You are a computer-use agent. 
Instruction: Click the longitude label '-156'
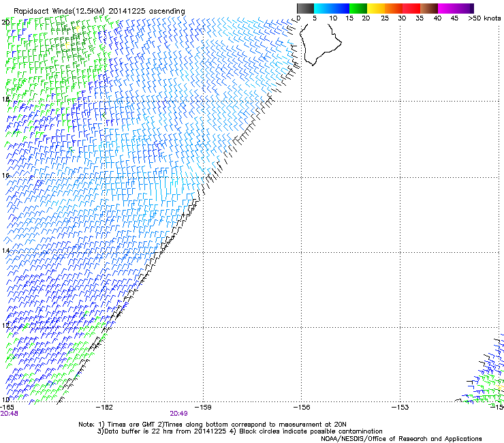click(302, 408)
